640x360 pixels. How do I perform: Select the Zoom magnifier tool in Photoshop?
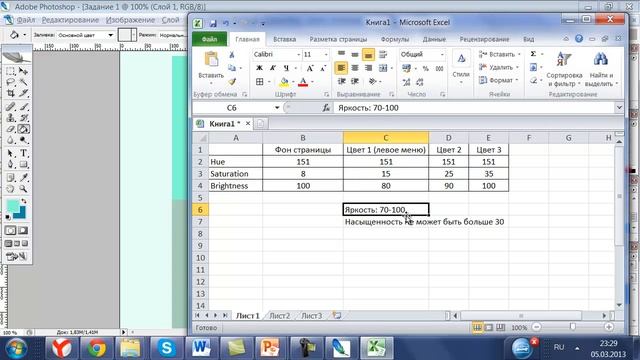coord(23,189)
